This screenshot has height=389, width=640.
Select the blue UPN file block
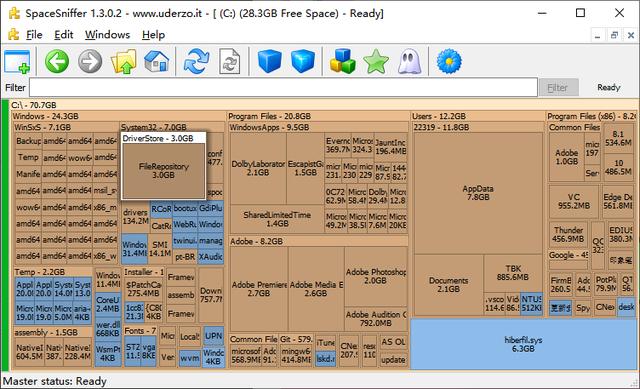213,336
